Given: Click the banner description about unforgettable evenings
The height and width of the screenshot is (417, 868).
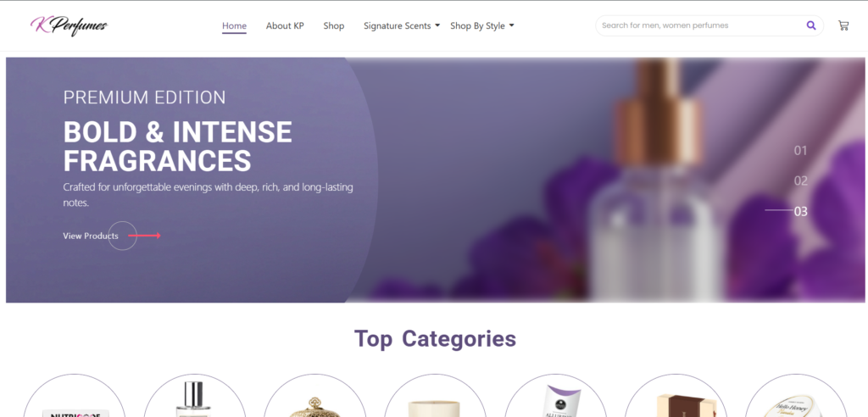Looking at the screenshot, I should pos(208,195).
